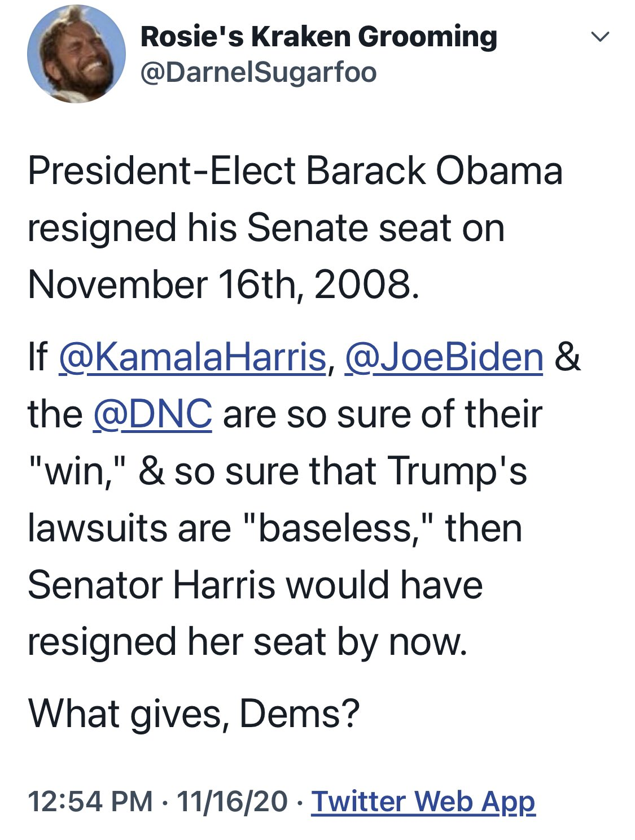Click the quoted word "baseless"
The height and width of the screenshot is (840, 635).
[x=335, y=528]
